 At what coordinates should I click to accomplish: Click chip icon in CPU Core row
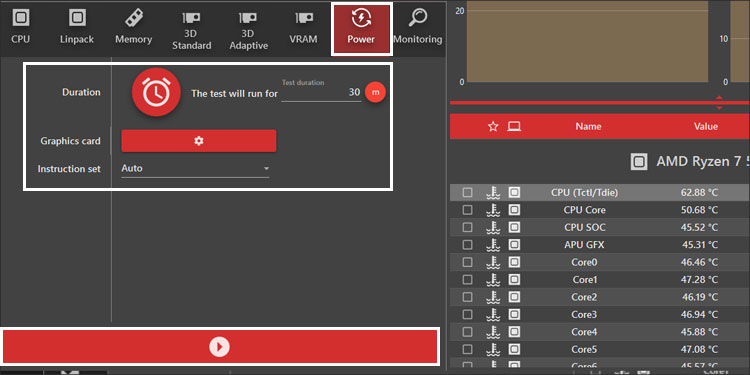click(514, 210)
